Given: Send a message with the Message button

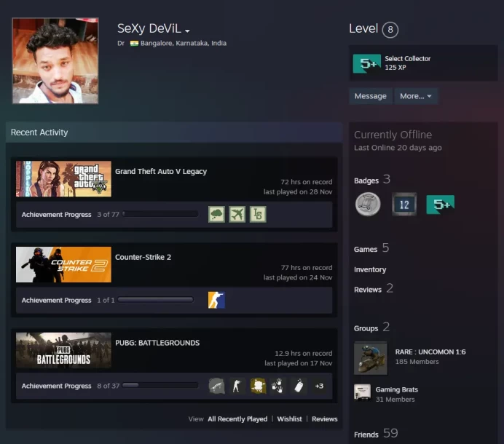Looking at the screenshot, I should click(370, 96).
